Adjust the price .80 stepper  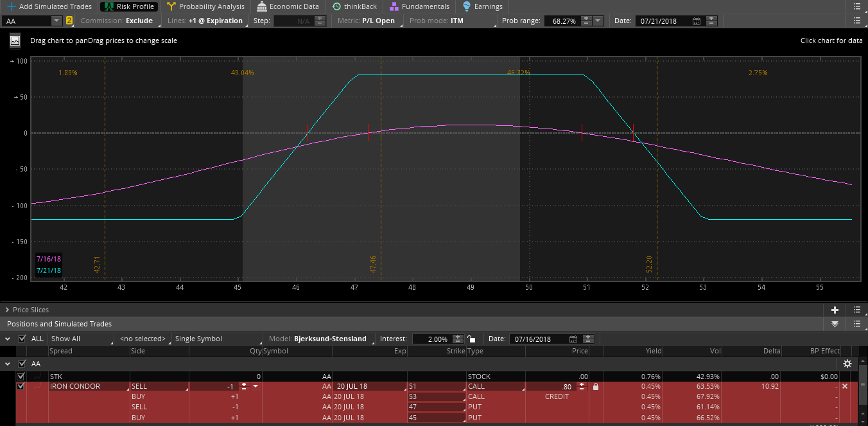click(582, 387)
